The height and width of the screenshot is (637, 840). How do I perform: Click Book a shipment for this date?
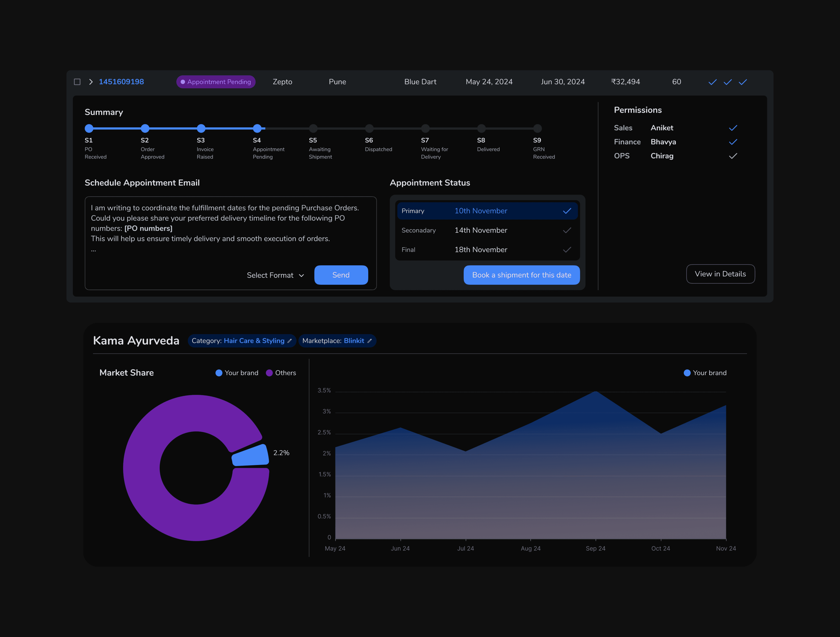521,275
